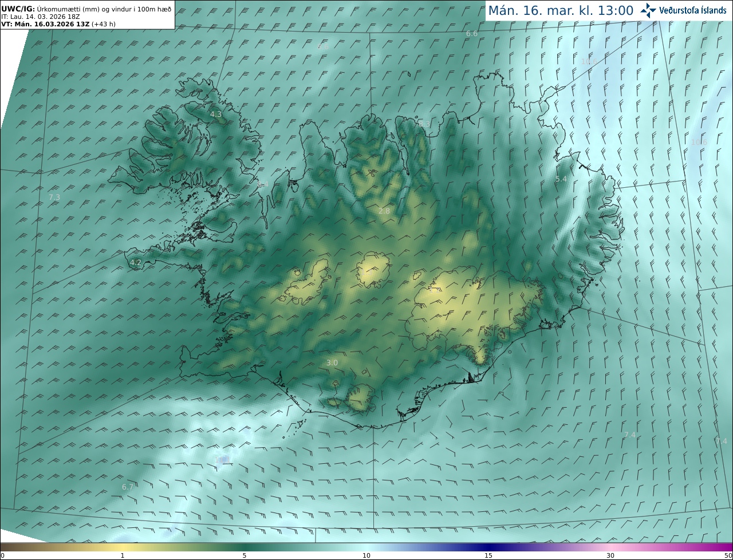
Task: Click the 3.0 value in south Iceland
Action: tap(332, 362)
